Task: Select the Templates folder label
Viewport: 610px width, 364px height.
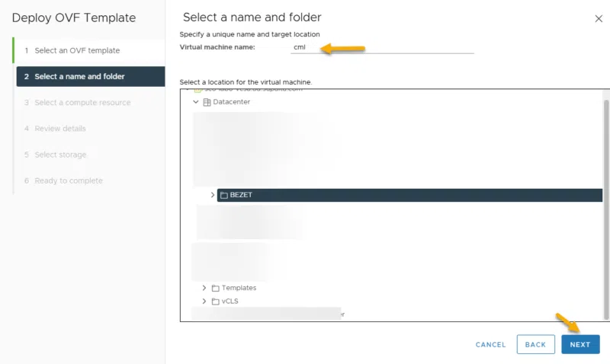Action: pyautogui.click(x=239, y=288)
